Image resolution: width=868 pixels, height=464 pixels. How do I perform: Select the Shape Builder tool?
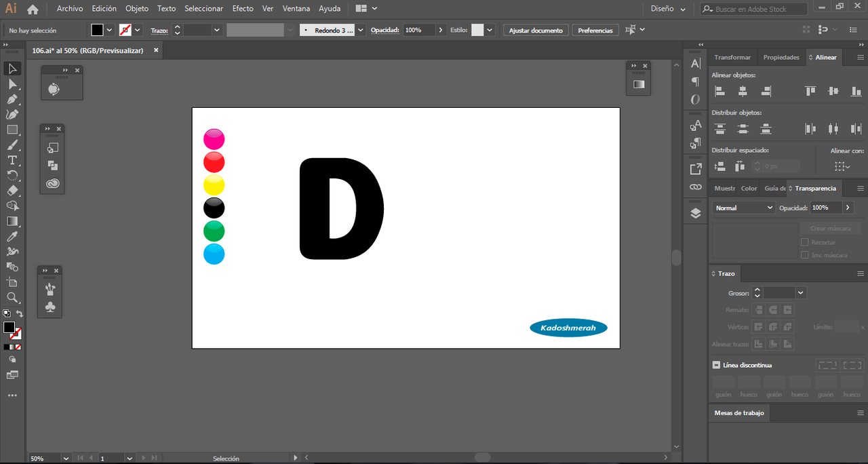[12, 206]
